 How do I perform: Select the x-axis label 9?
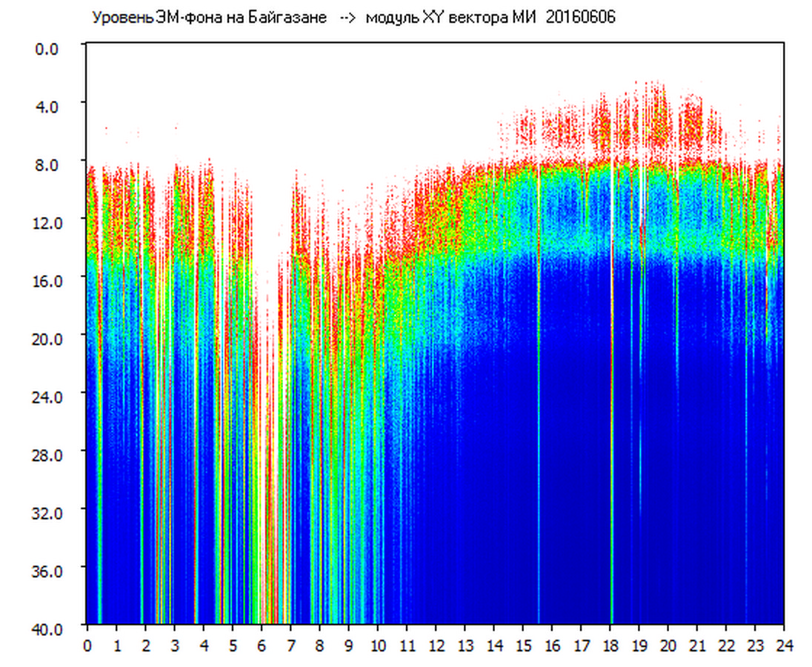348,645
